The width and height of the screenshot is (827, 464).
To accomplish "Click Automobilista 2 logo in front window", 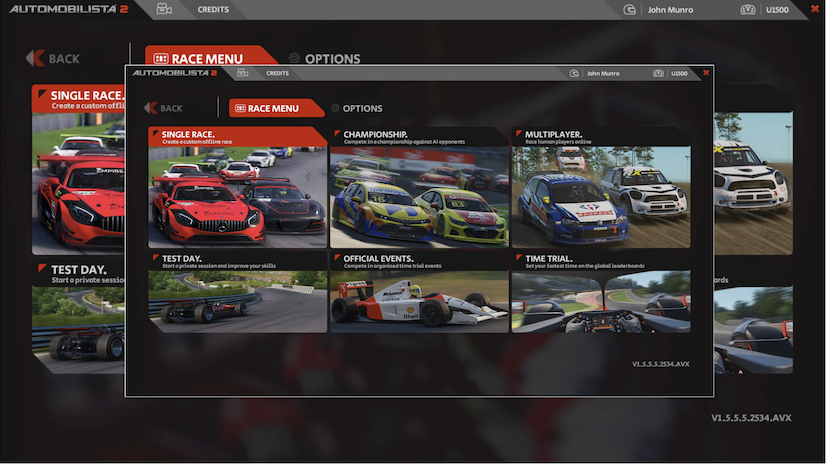I will [x=175, y=73].
